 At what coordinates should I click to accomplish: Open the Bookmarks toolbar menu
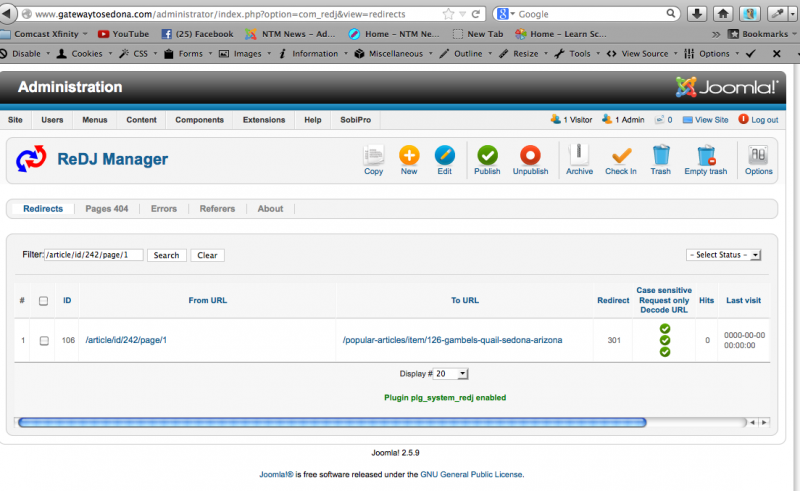click(x=762, y=34)
